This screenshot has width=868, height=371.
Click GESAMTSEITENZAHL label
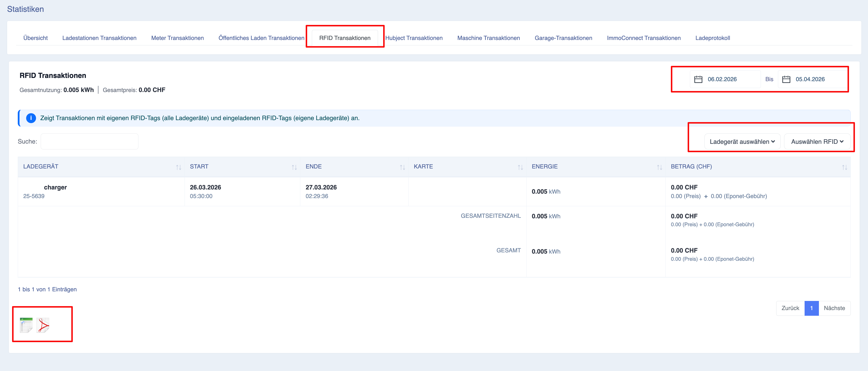491,216
